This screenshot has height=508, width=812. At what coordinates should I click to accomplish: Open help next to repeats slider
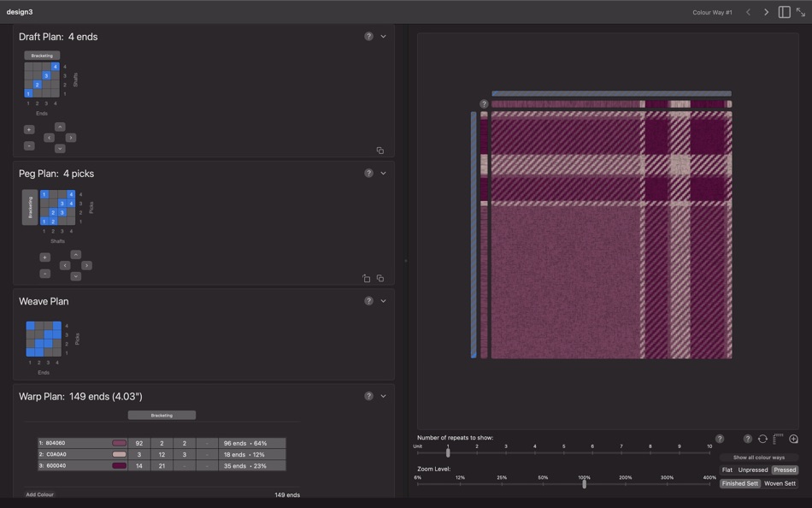click(720, 439)
